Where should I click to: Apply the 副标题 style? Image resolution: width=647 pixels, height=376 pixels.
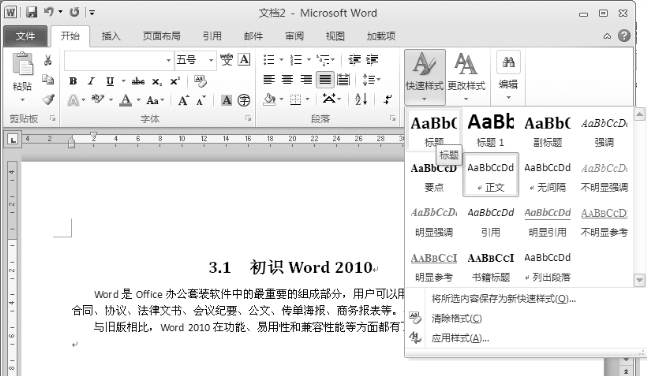tap(548, 130)
